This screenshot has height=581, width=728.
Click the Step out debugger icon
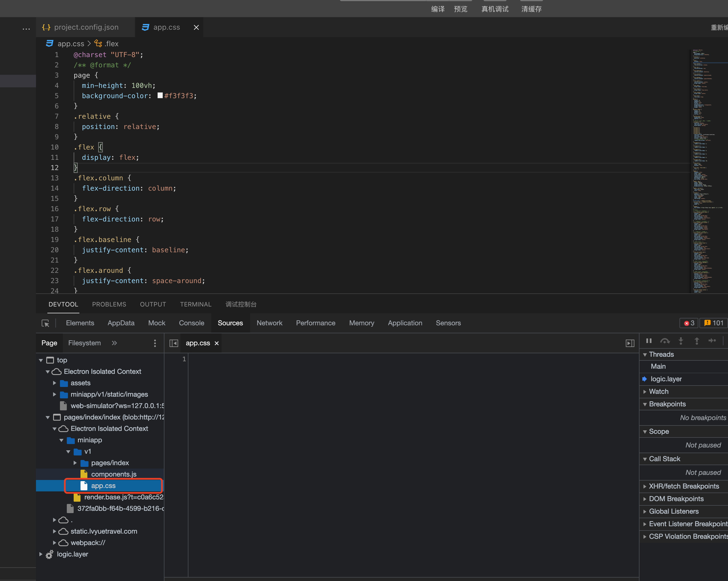click(x=697, y=341)
